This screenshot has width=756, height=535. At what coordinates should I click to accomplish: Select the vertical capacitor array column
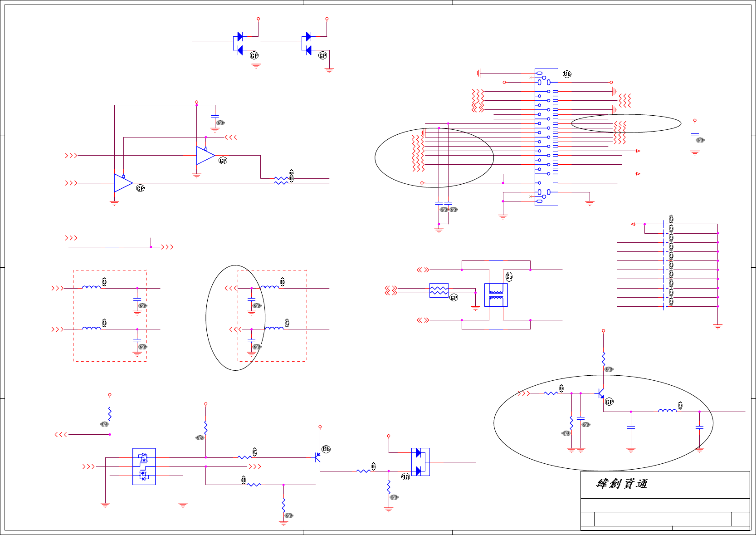665,265
